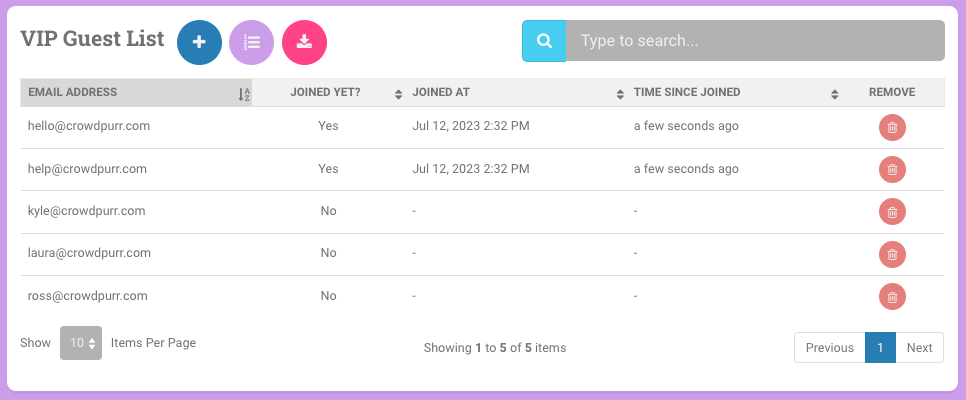Click Yes in help@crowdpurr.com row
This screenshot has width=966, height=400.
pyautogui.click(x=328, y=168)
